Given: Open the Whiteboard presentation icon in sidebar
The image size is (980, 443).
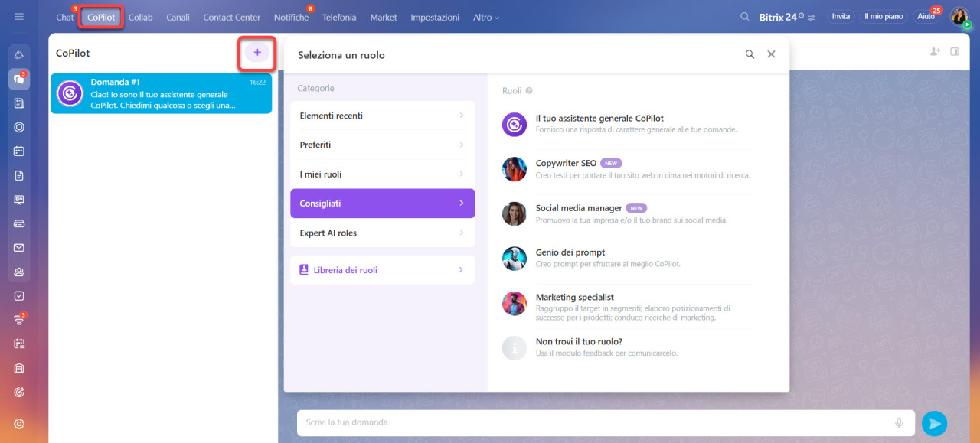Looking at the screenshot, I should pos(19,200).
